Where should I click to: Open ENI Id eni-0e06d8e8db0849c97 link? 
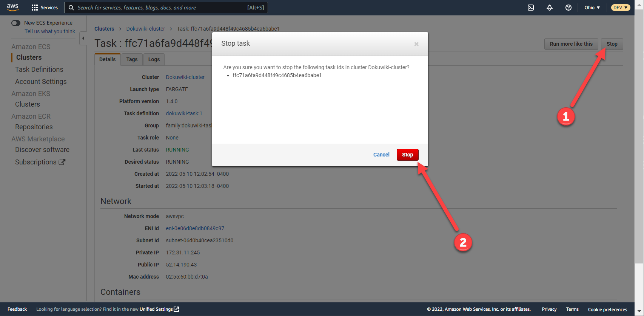(195, 228)
